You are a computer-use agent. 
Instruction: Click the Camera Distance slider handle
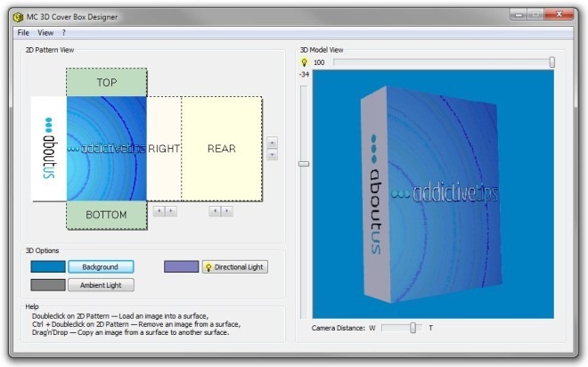(x=412, y=328)
